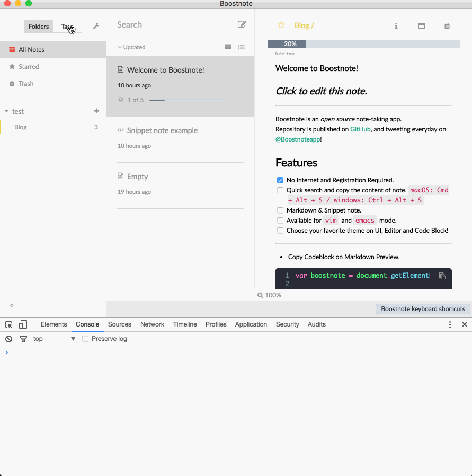472x476 pixels.
Task: Open the Audits DevTools tab
Action: pyautogui.click(x=316, y=324)
